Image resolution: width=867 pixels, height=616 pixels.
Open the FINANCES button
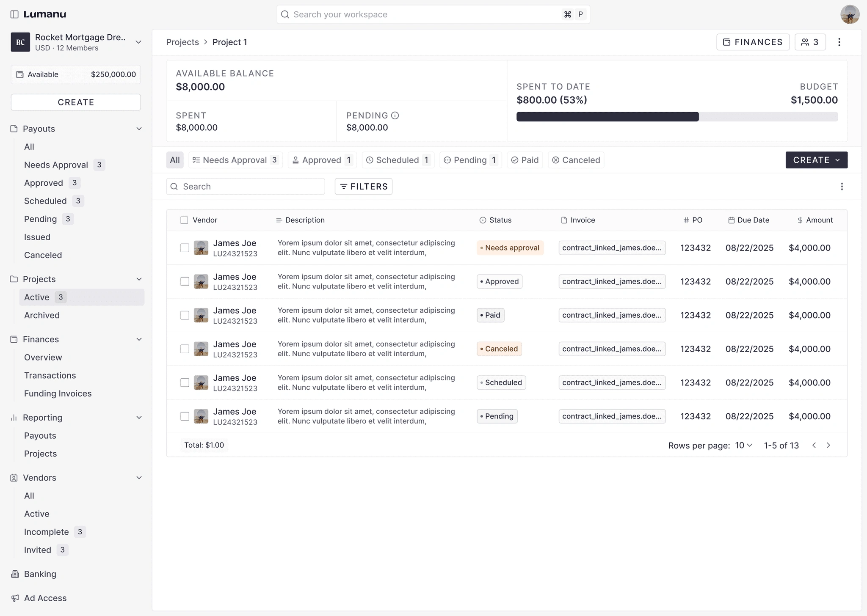tap(753, 42)
